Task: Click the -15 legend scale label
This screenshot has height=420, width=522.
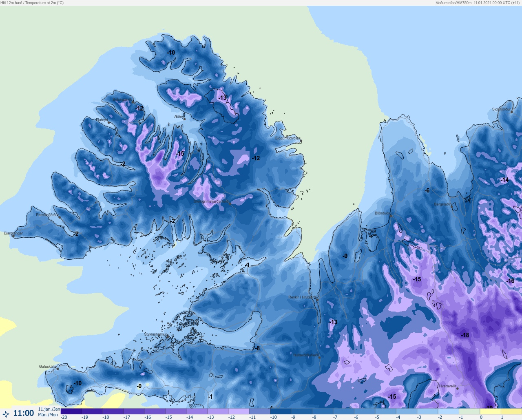Action: point(168,417)
